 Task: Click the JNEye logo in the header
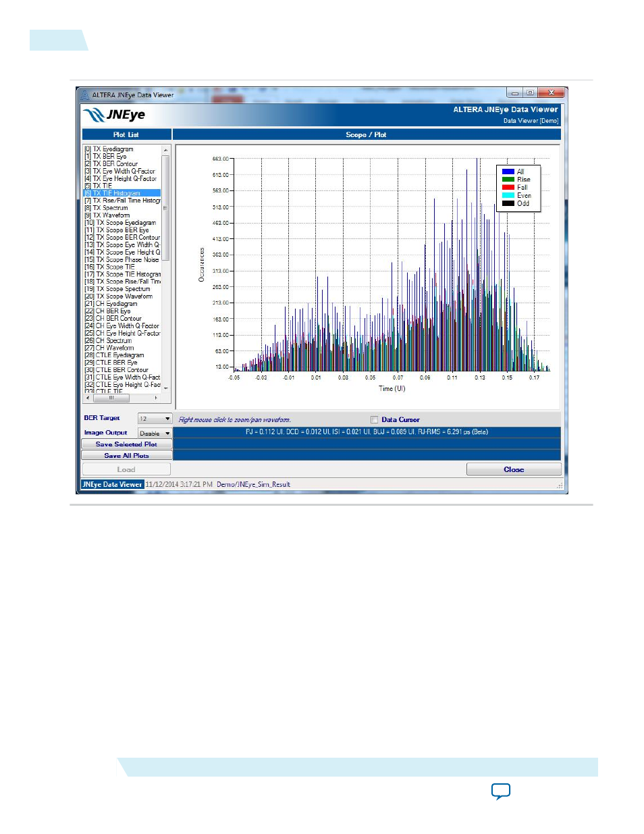click(114, 115)
